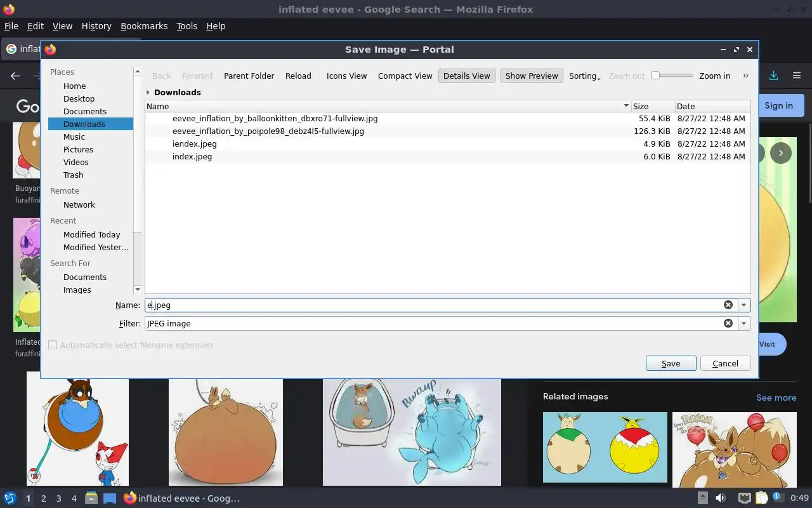Click the Firefox icon in dialog titlebar
Screen dimensions: 812x508
[x=50, y=50]
